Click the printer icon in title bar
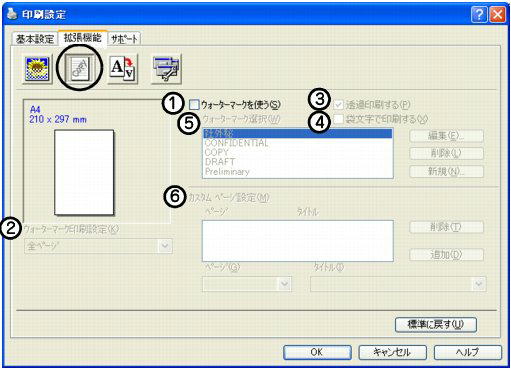Viewport: 511px width, 369px height. pos(12,14)
